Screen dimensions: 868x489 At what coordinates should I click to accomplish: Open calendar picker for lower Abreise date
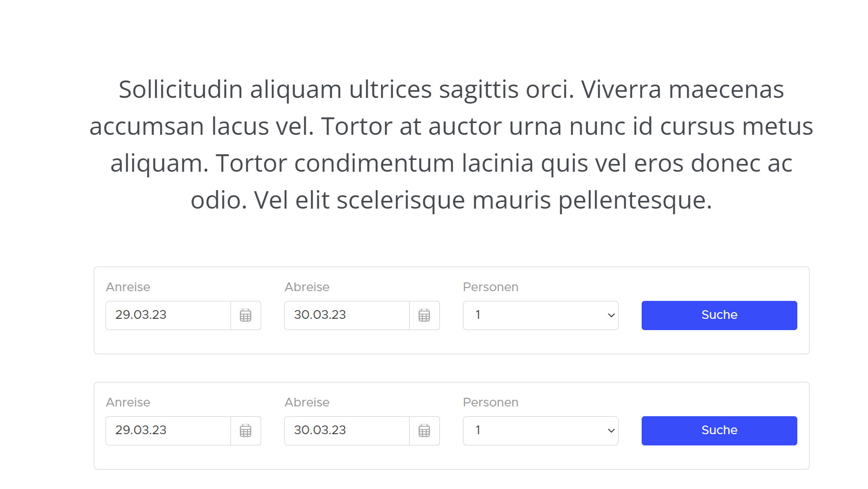[x=424, y=431]
